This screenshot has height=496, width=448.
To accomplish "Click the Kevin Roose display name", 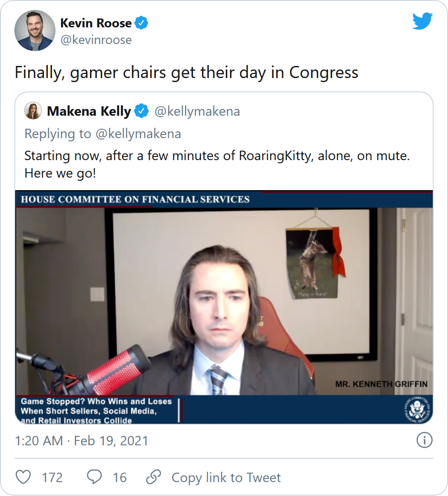I will (96, 23).
